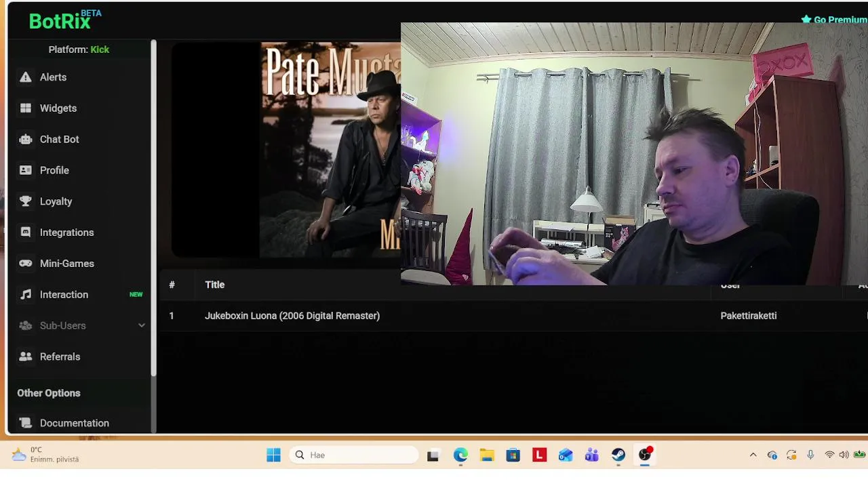
Task: Open the red L app on taskbar
Action: 539,455
